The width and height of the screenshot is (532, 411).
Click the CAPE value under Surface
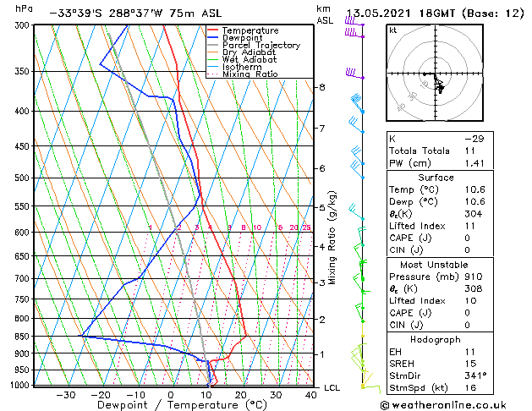467,238
